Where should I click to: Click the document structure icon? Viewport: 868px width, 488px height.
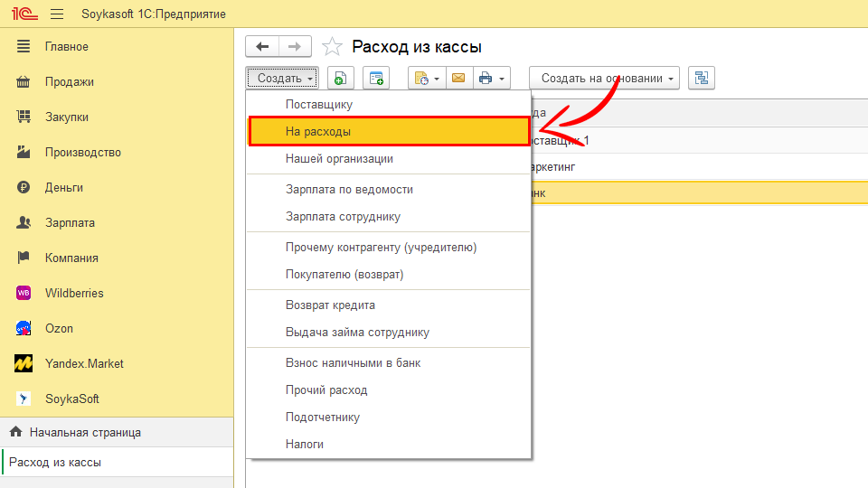701,79
